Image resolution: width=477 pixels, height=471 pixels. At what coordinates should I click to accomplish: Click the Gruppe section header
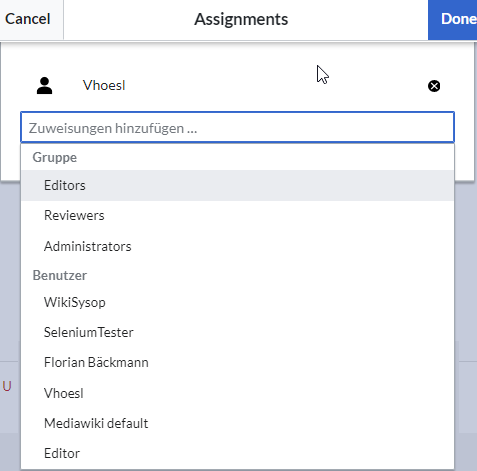[x=55, y=157]
